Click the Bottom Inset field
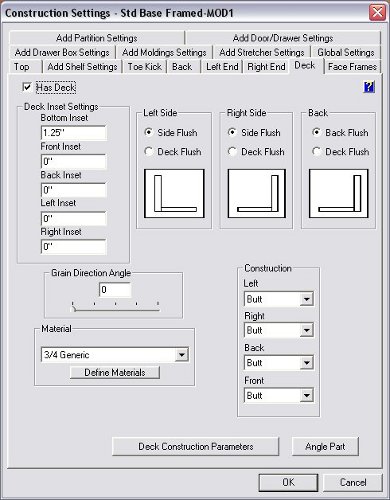The width and height of the screenshot is (390, 500). [74, 133]
